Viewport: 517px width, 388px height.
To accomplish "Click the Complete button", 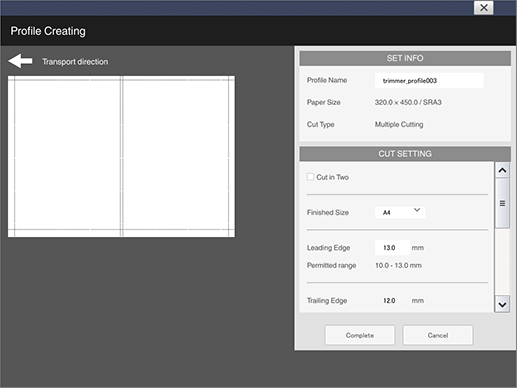I will (x=360, y=335).
